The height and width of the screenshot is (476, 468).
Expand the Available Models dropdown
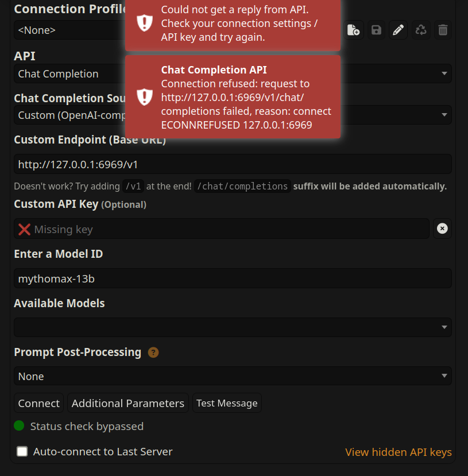pos(233,327)
